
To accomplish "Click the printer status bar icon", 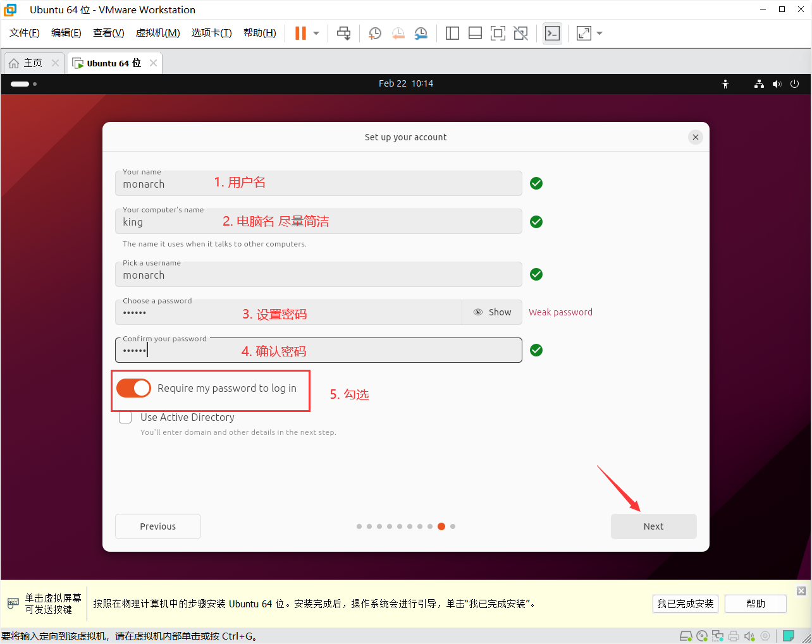I will click(734, 636).
